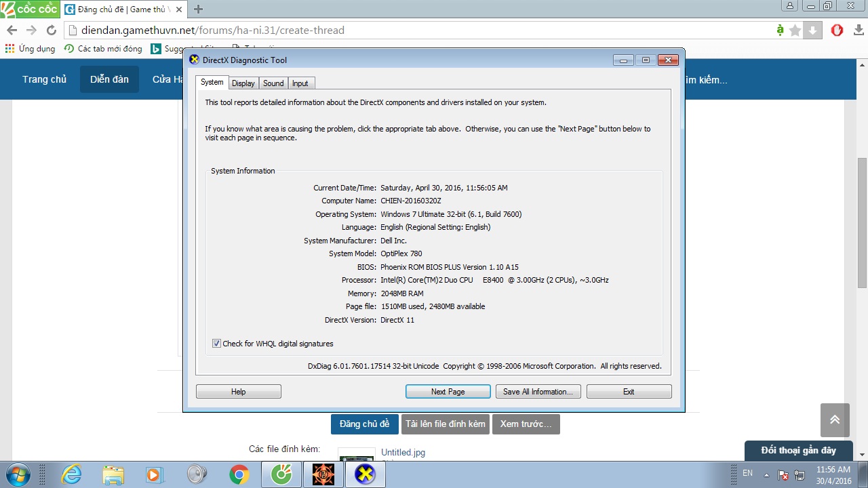Open Windows Explorer folder on taskbar

(x=113, y=474)
